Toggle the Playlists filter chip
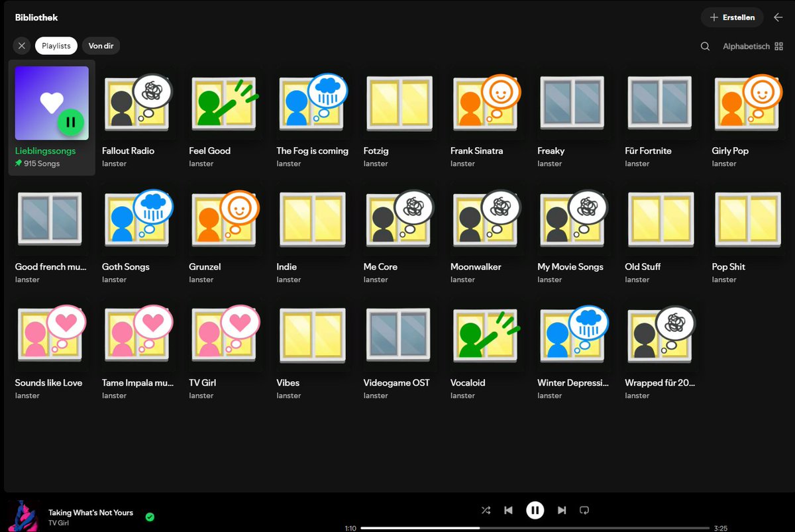The height and width of the screenshot is (532, 795). point(56,46)
